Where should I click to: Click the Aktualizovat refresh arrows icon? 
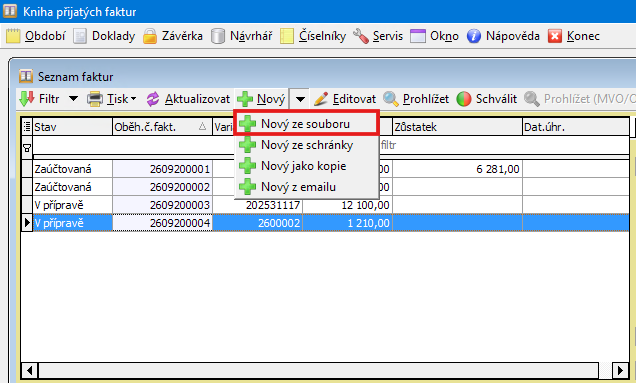(153, 99)
